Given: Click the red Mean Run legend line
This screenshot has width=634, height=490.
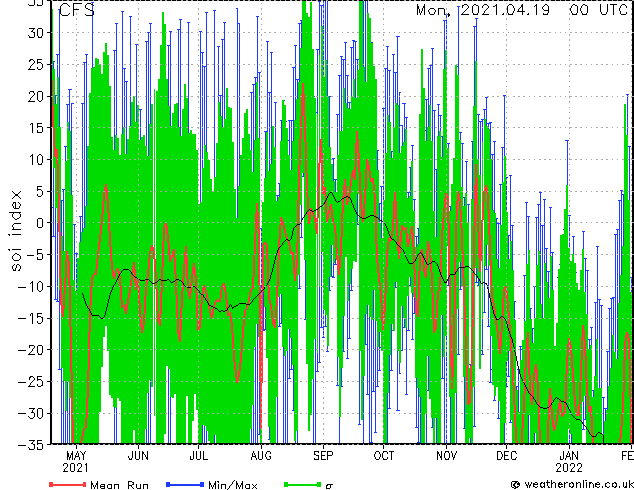Looking at the screenshot, I should point(68,484).
